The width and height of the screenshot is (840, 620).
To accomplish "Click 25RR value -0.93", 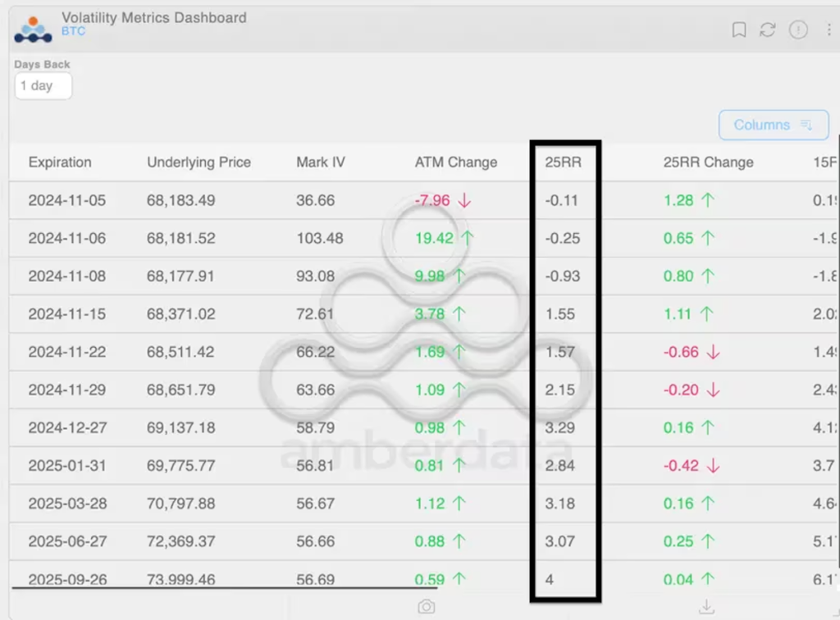I will click(x=563, y=276).
